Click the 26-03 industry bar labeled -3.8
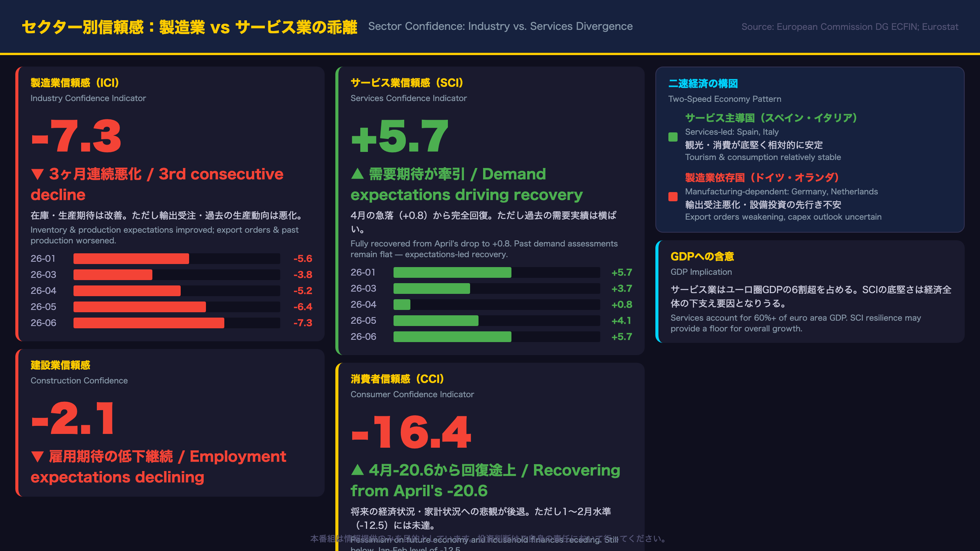This screenshot has width=980, height=551. pos(176,275)
